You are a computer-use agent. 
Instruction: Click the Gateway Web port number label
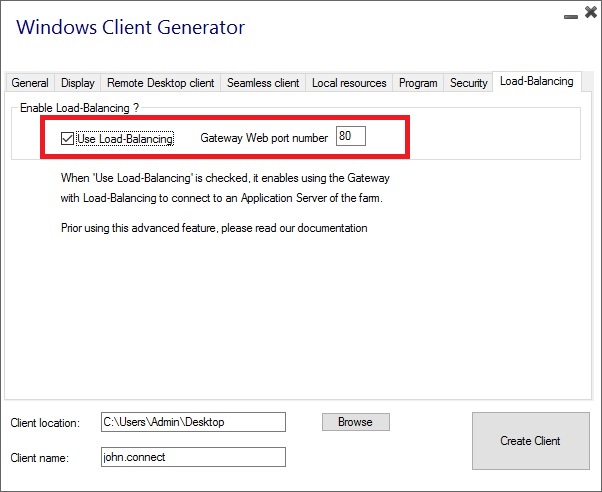point(264,138)
